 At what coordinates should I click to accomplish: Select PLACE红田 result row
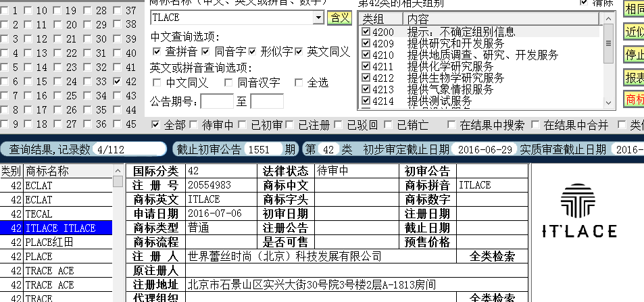[56, 242]
